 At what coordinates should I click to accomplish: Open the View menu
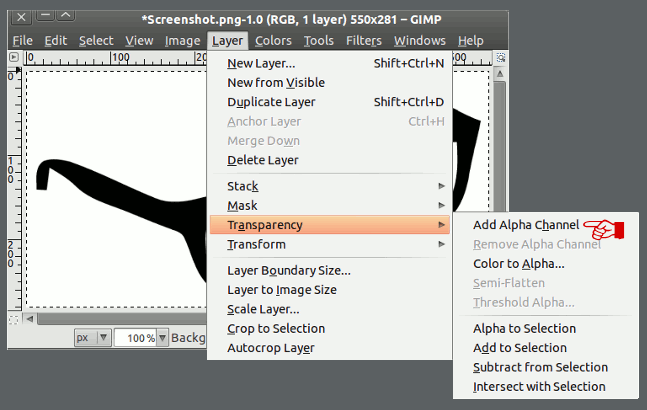tap(139, 41)
